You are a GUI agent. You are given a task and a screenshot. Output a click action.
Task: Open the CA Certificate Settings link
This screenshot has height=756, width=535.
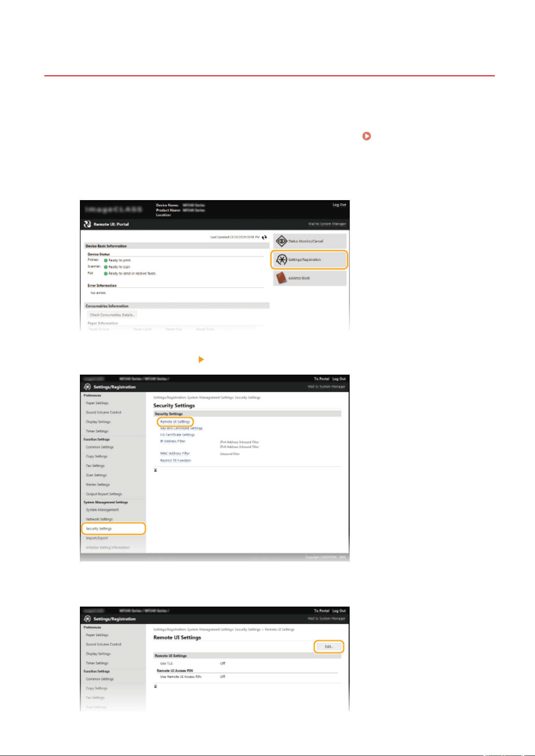[x=177, y=435]
